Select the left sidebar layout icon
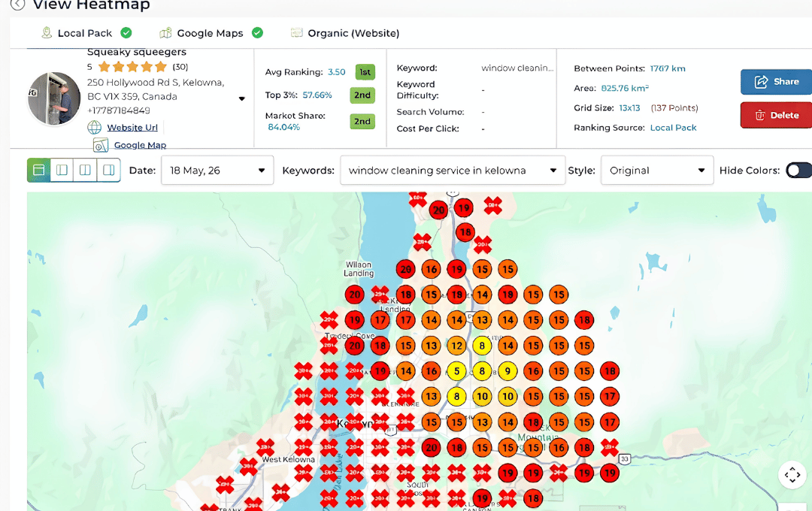The height and width of the screenshot is (511, 812). (x=62, y=170)
